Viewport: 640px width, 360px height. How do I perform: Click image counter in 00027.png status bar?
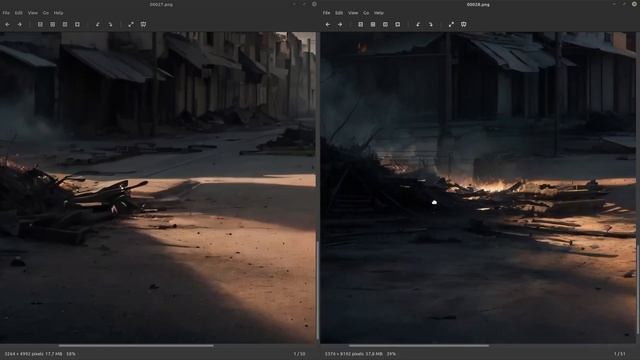point(300,354)
